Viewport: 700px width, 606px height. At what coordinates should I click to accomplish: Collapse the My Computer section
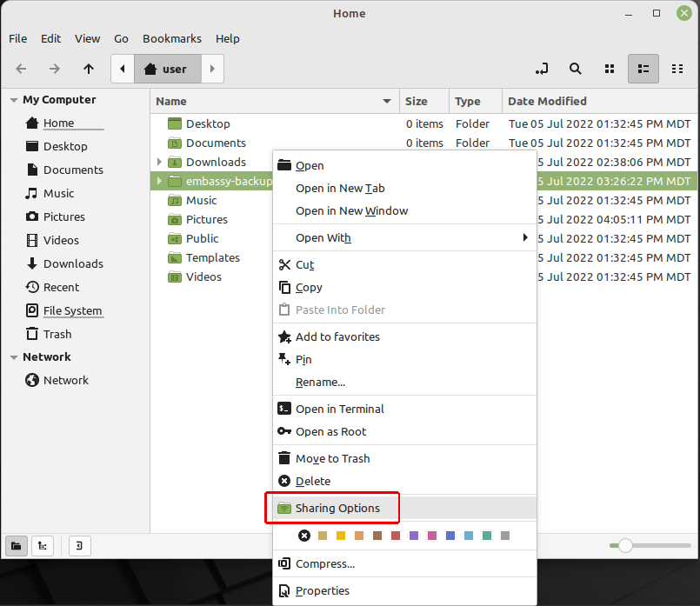tap(14, 100)
